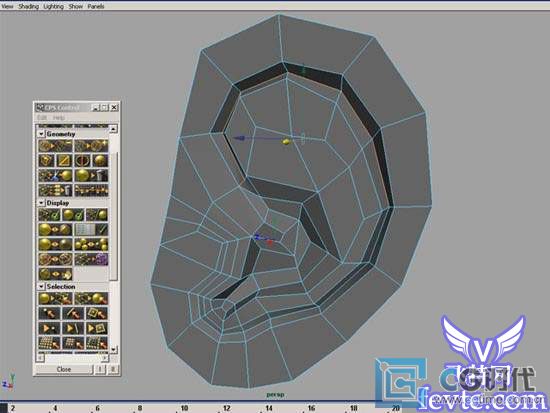The width and height of the screenshot is (550, 413).
Task: Click the scroll down arrow in CPS panel
Action: pyautogui.click(x=113, y=349)
